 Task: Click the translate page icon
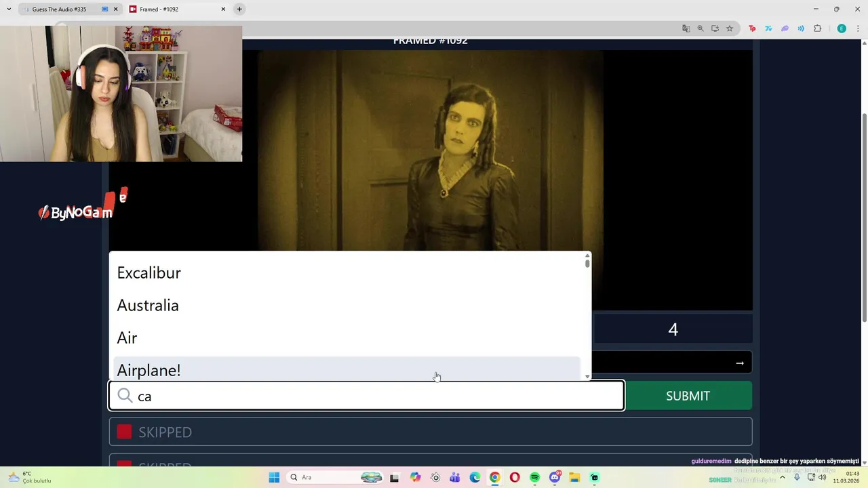point(686,28)
